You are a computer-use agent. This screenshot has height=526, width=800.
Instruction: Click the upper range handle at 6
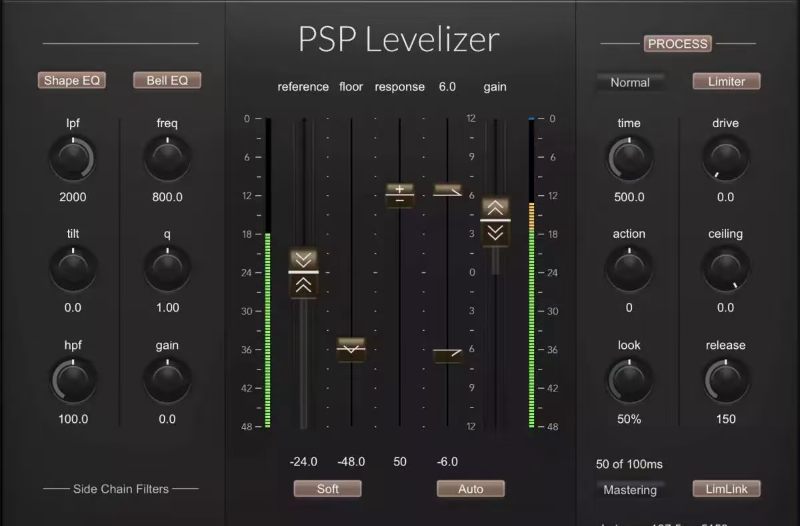click(x=447, y=191)
